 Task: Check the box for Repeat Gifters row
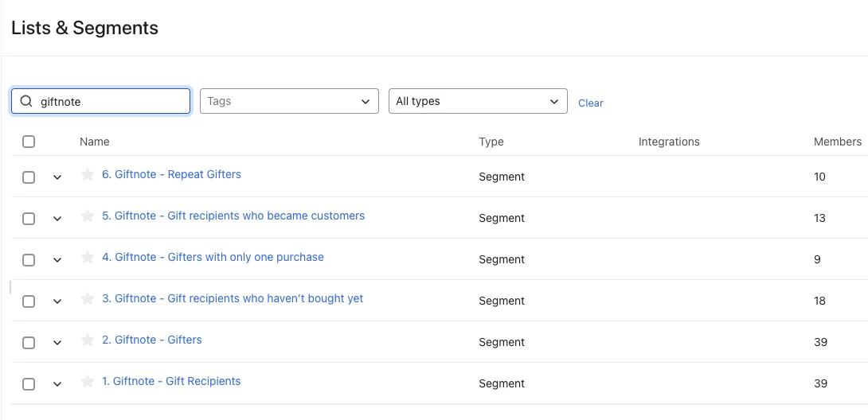point(29,177)
